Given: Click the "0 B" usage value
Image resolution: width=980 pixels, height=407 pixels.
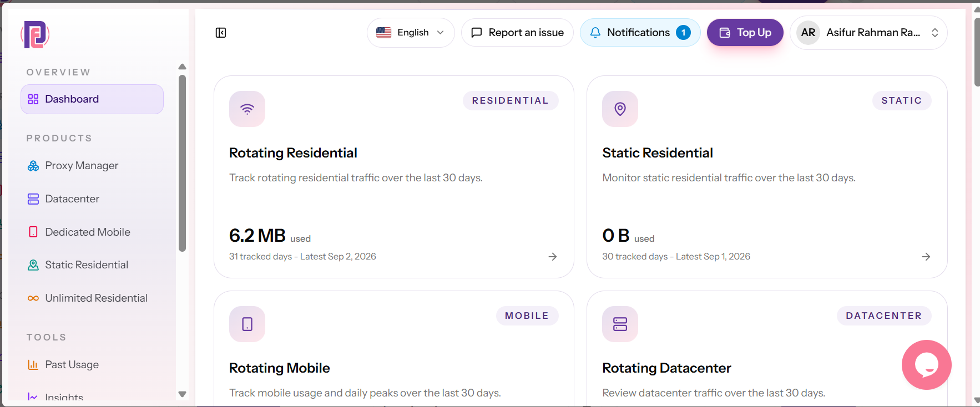Looking at the screenshot, I should click(616, 236).
